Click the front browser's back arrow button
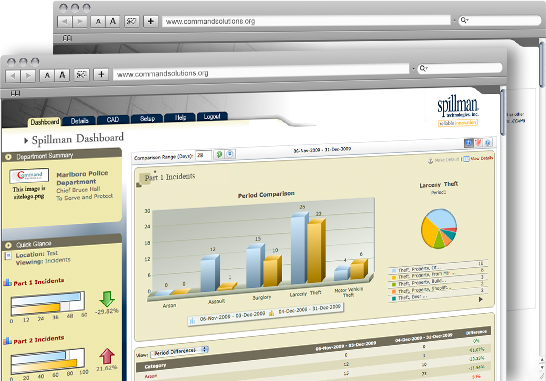 pyautogui.click(x=13, y=76)
